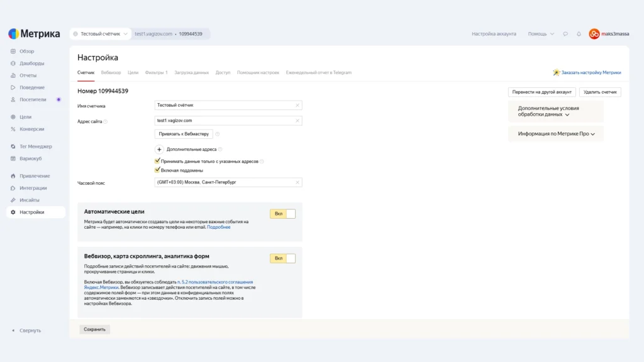Open the maks3massa user avatar
The height and width of the screenshot is (362, 644).
point(594,34)
